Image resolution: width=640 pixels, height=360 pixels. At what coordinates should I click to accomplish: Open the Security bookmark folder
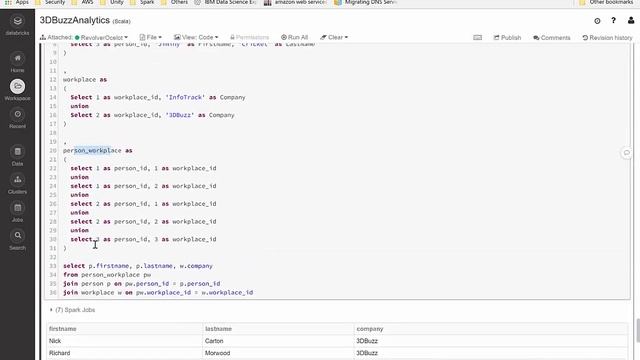(50, 2)
